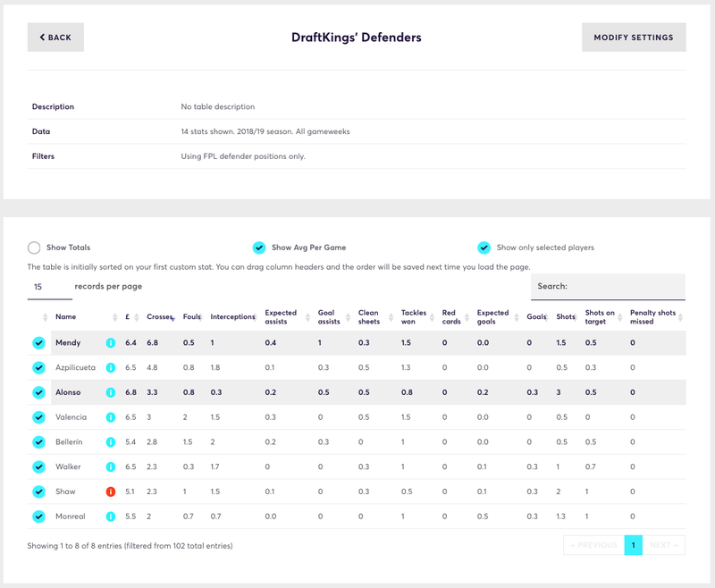
Task: Go to Next page of results
Action: (x=664, y=545)
